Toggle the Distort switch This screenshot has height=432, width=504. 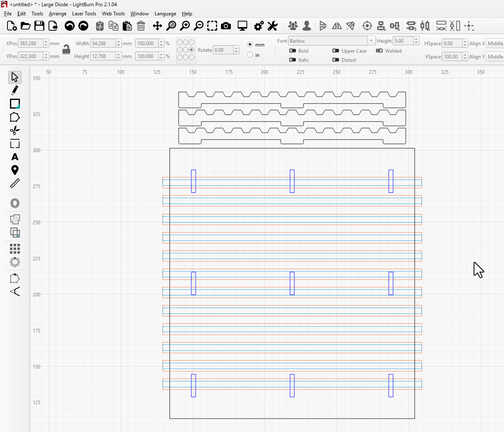pos(336,60)
